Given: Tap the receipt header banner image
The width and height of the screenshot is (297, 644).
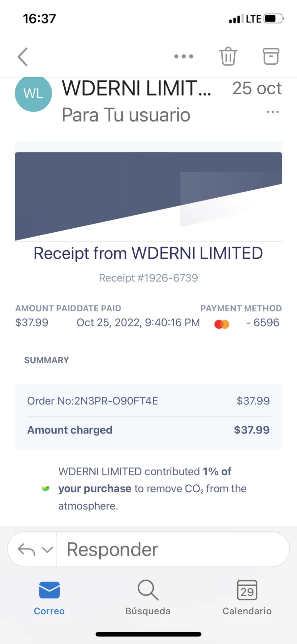Looking at the screenshot, I should coord(148,196).
